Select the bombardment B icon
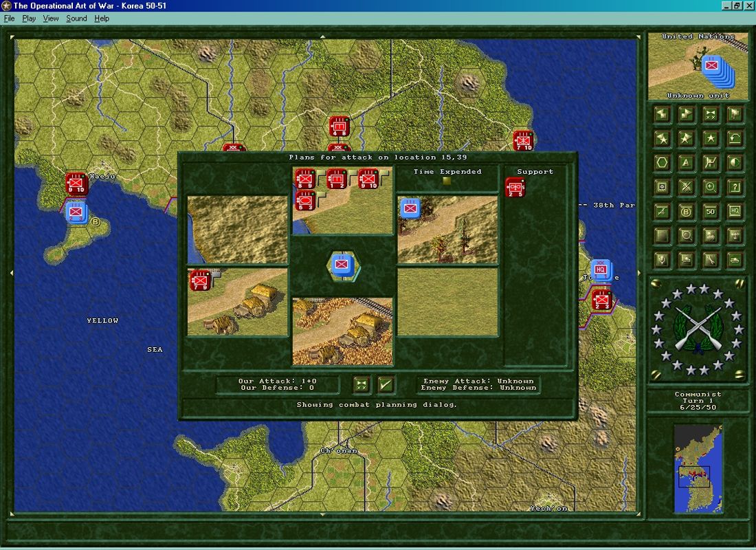Viewport: 756px width, 550px height. [x=685, y=210]
